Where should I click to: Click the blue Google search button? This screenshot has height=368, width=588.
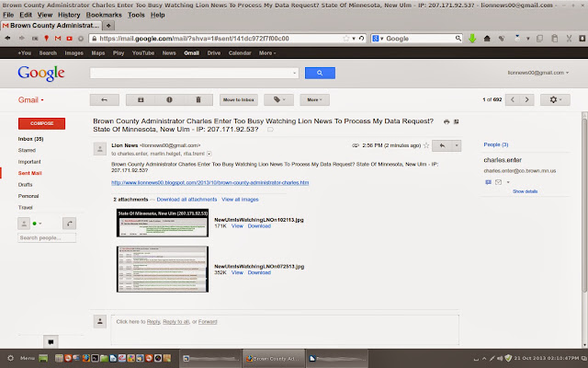click(320, 73)
